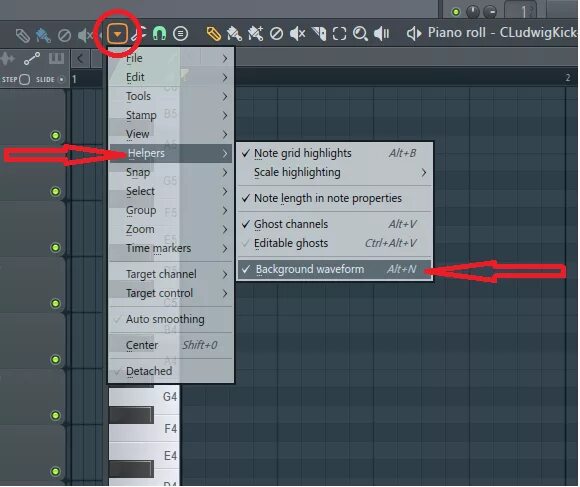The width and height of the screenshot is (580, 487).
Task: Click bar 2 on the timeline ruler
Action: (567, 78)
